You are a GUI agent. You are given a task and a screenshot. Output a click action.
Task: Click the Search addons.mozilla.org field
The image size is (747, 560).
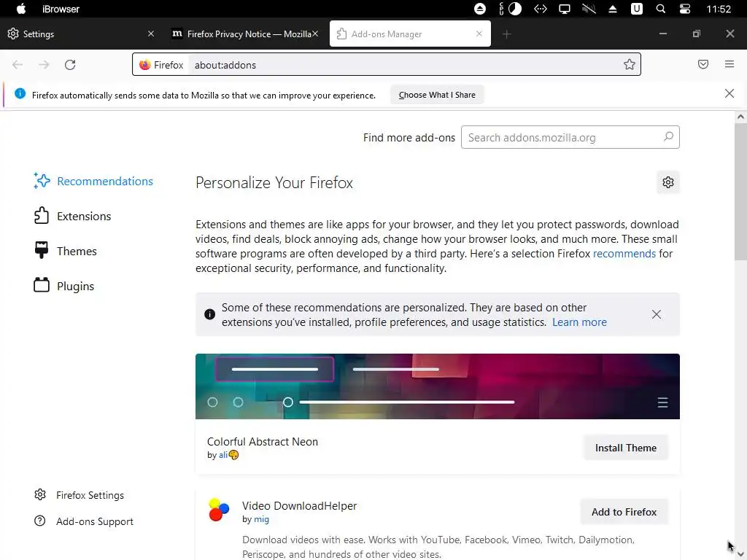570,137
